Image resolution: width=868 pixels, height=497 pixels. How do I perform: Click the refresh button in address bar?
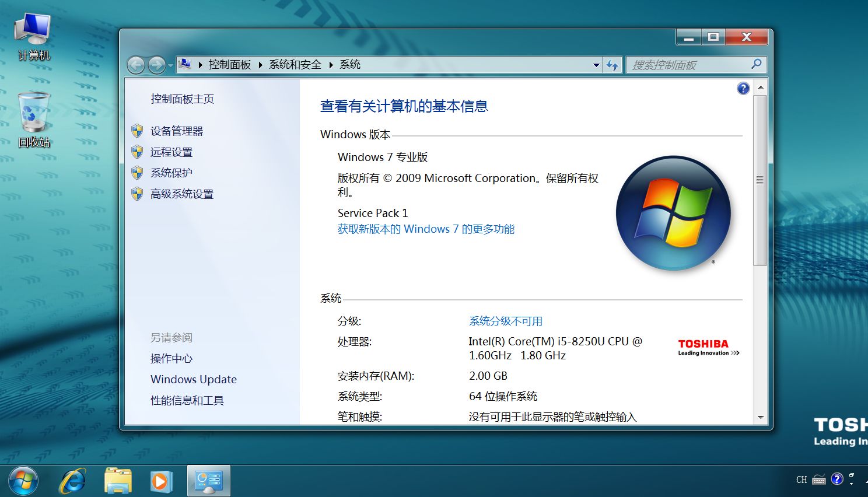pyautogui.click(x=612, y=65)
